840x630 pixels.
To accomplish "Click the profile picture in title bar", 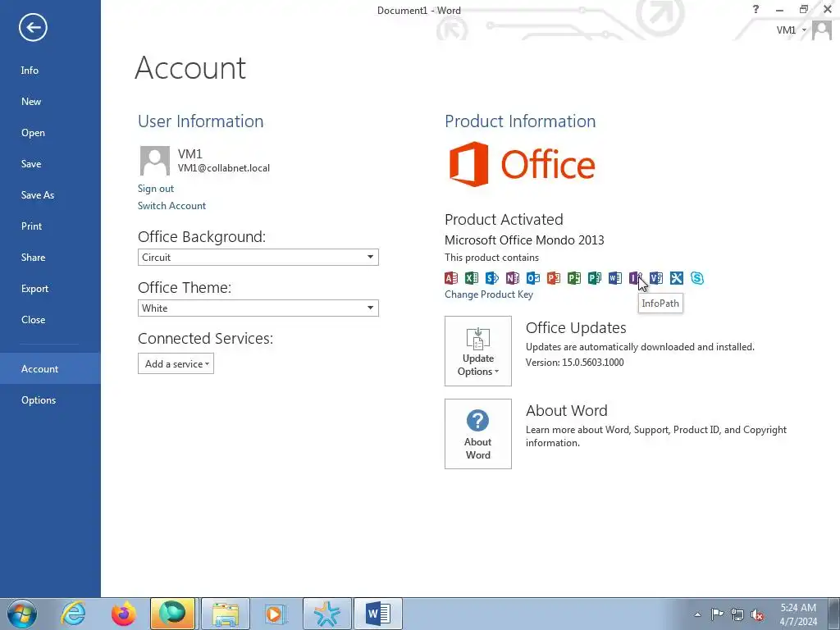I will (x=821, y=30).
